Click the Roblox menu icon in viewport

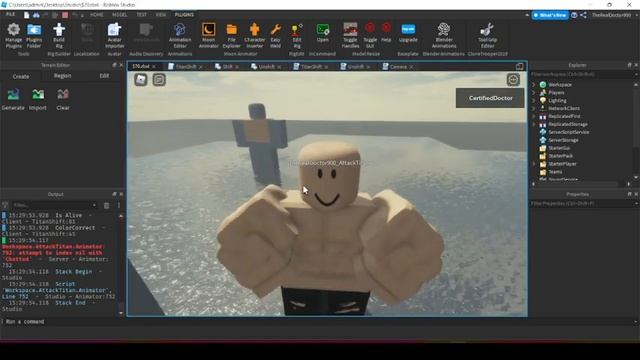click(141, 80)
